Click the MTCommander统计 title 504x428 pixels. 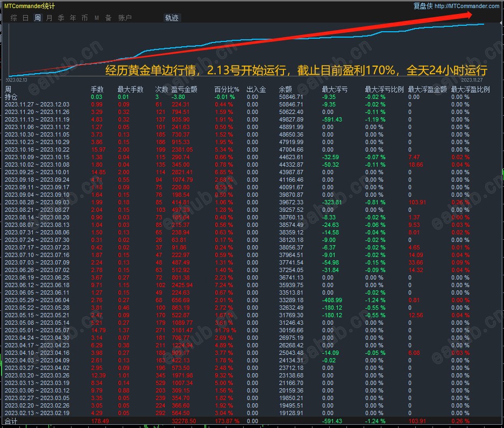30,6
